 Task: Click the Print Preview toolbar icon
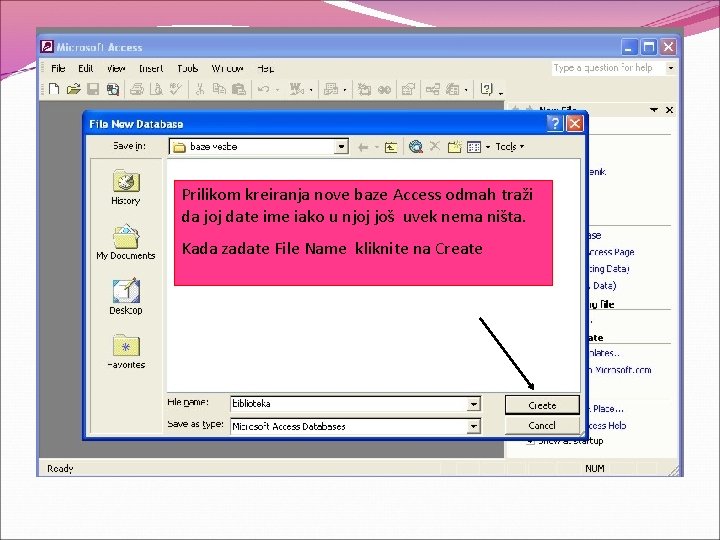click(156, 89)
